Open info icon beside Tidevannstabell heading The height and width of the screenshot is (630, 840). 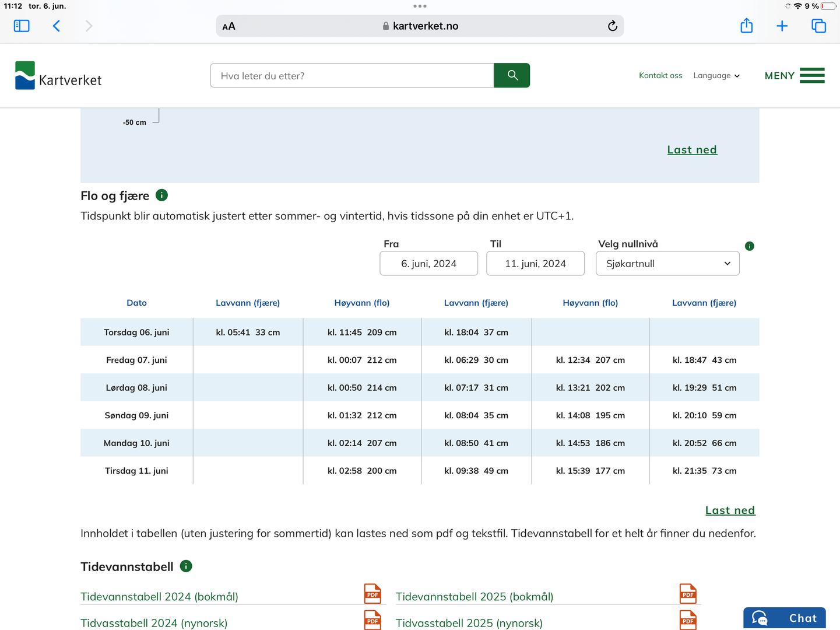(186, 566)
